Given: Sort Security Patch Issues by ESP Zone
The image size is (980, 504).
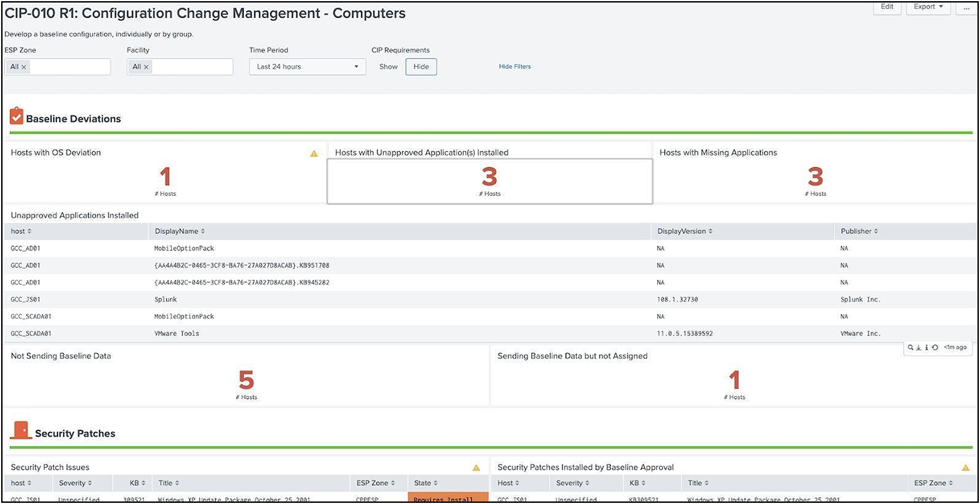Looking at the screenshot, I should point(376,483).
